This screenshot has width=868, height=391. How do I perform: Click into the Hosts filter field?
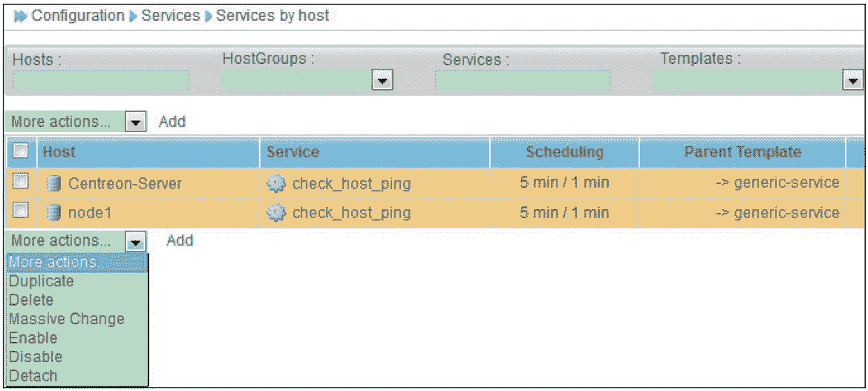tap(100, 81)
